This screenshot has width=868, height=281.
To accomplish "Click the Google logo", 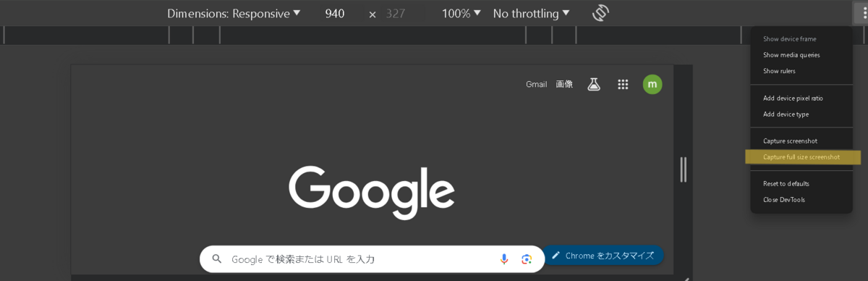I will coord(372,192).
